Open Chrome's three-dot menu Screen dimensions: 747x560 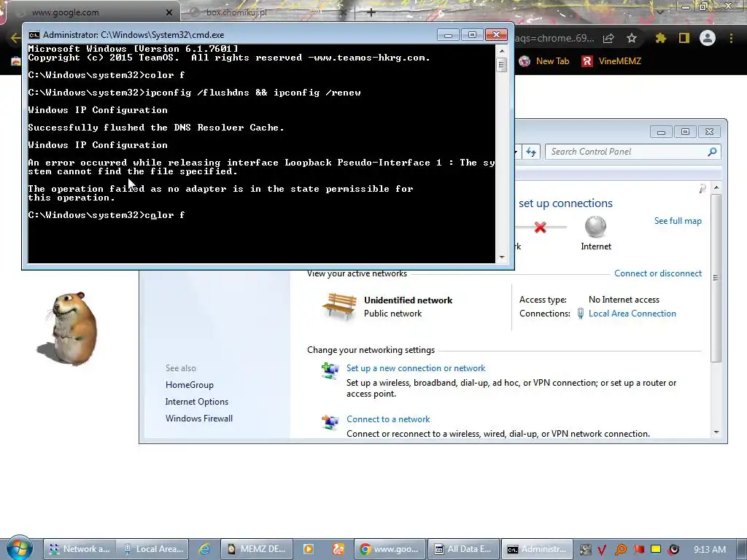click(x=731, y=38)
